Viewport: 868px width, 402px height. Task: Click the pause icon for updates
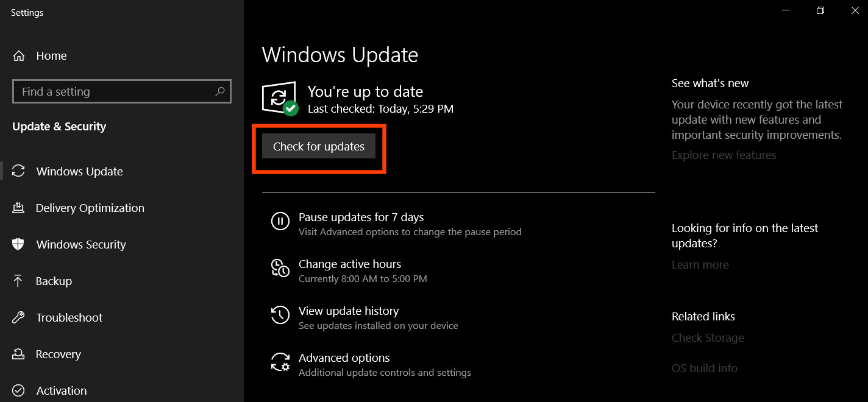[x=280, y=221]
